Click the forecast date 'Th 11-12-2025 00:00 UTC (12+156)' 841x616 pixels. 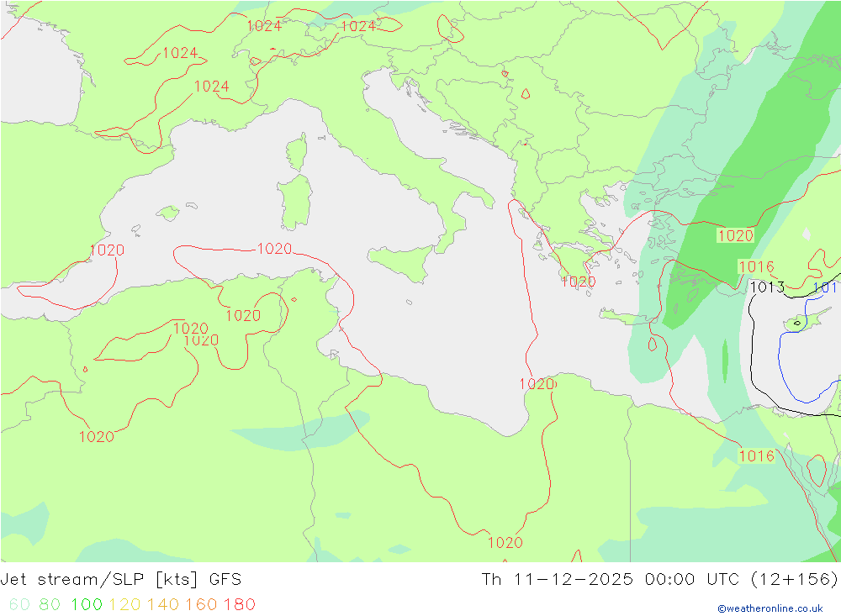[659, 580]
